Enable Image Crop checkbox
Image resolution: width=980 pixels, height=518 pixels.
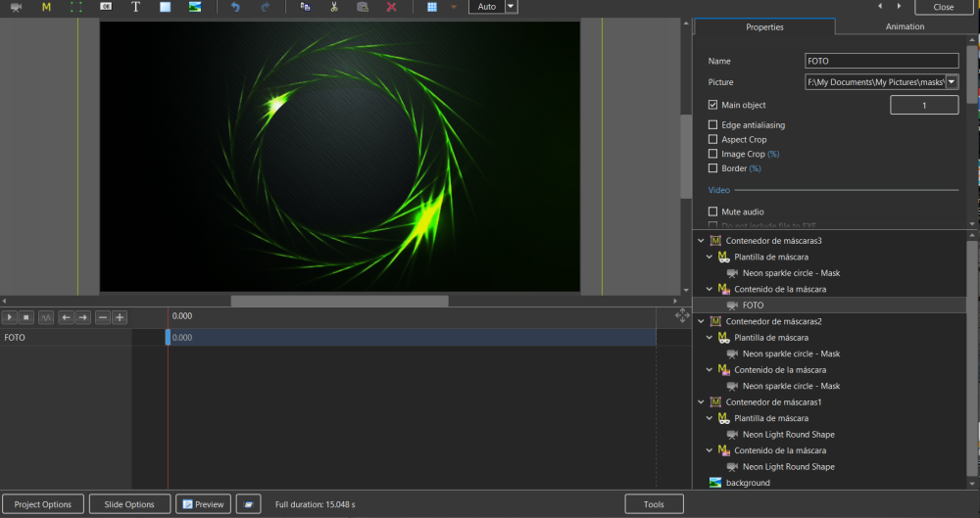point(712,154)
